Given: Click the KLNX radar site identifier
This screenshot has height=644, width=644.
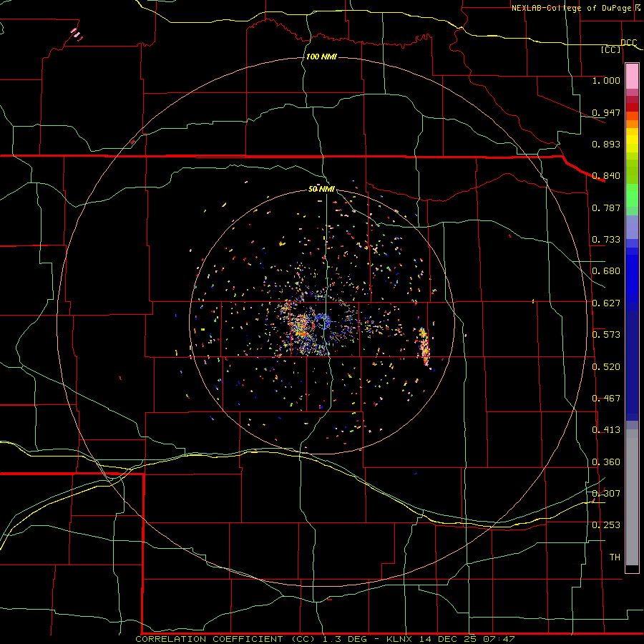Looking at the screenshot, I should pos(400,639).
